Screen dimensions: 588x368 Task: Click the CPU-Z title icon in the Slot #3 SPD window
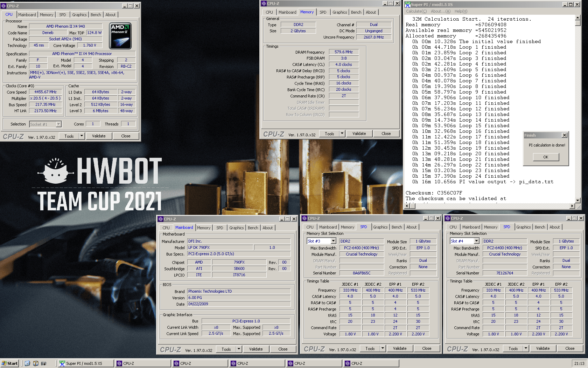(305, 218)
